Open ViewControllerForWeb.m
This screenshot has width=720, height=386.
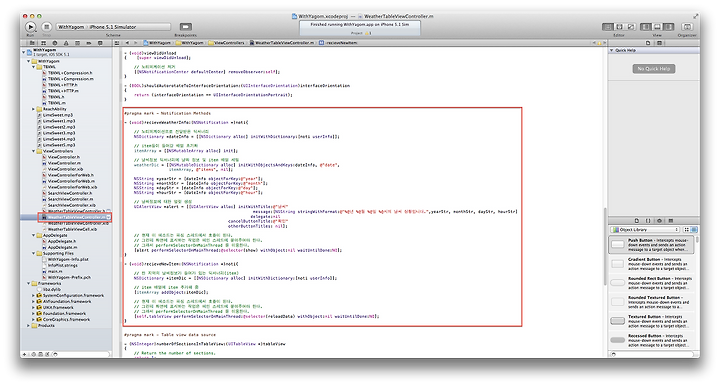pos(68,181)
